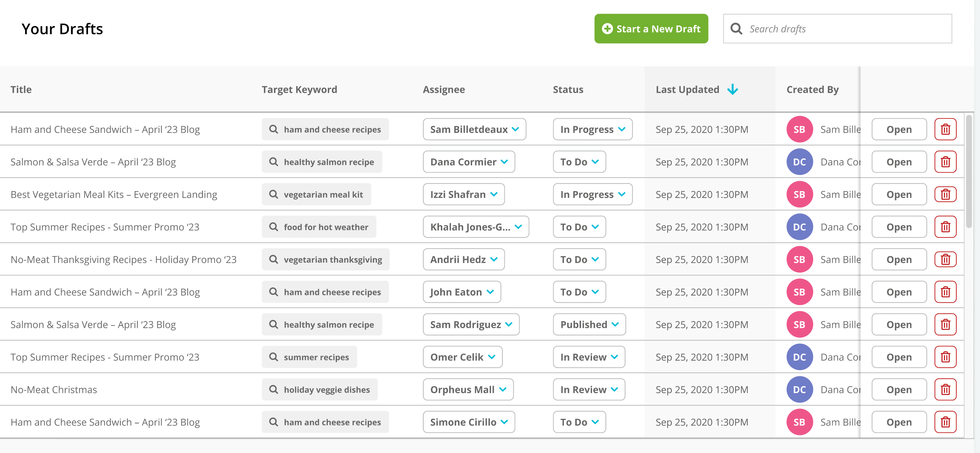Viewport: 980px width, 453px height.
Task: Open In Progress status in Sam Billetdeaux's row
Action: pos(593,130)
